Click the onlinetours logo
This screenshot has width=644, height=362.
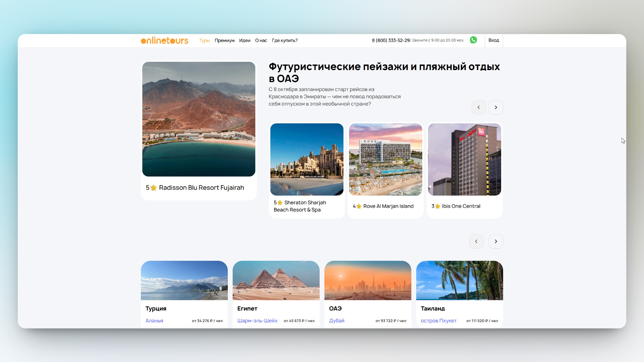pyautogui.click(x=164, y=41)
